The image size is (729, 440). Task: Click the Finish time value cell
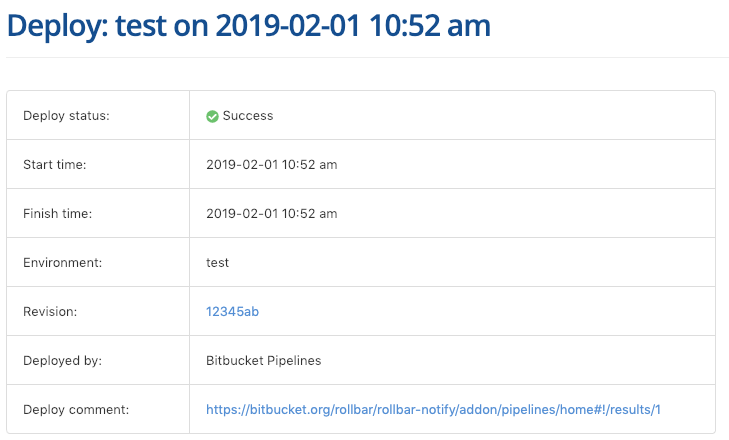(452, 213)
